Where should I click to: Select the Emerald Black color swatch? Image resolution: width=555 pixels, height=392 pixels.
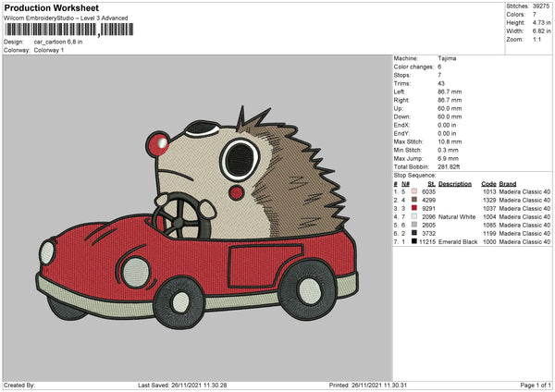pyautogui.click(x=414, y=241)
